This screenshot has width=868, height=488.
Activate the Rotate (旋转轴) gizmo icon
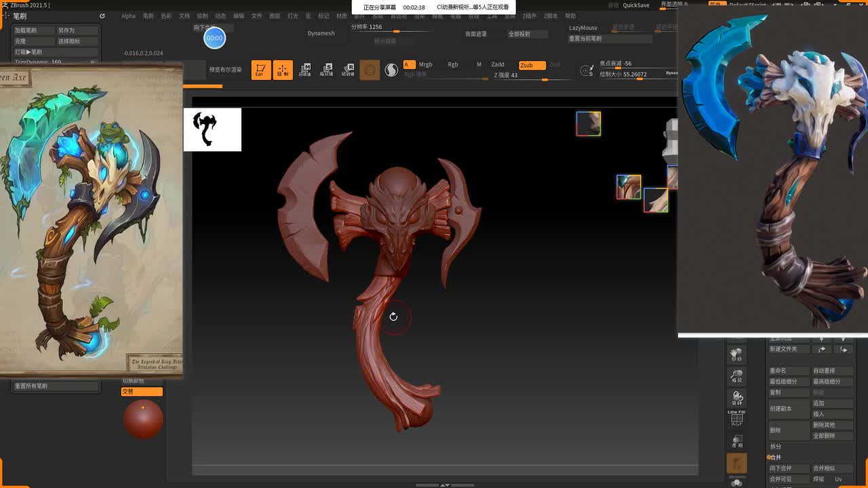(349, 70)
